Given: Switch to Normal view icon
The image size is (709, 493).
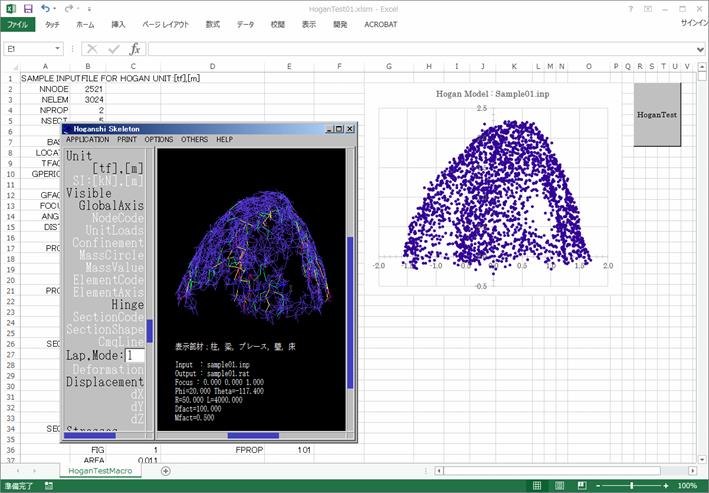Looking at the screenshot, I should pyautogui.click(x=537, y=486).
